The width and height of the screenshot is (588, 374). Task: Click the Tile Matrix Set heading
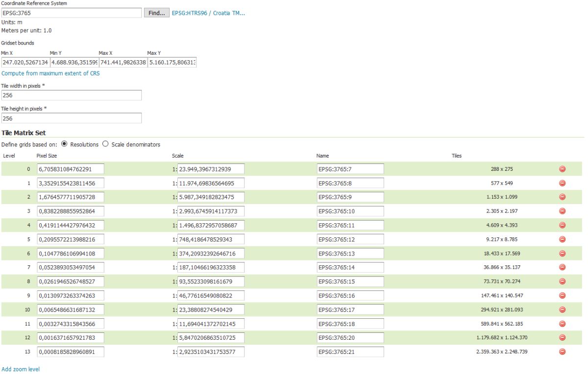[24, 133]
